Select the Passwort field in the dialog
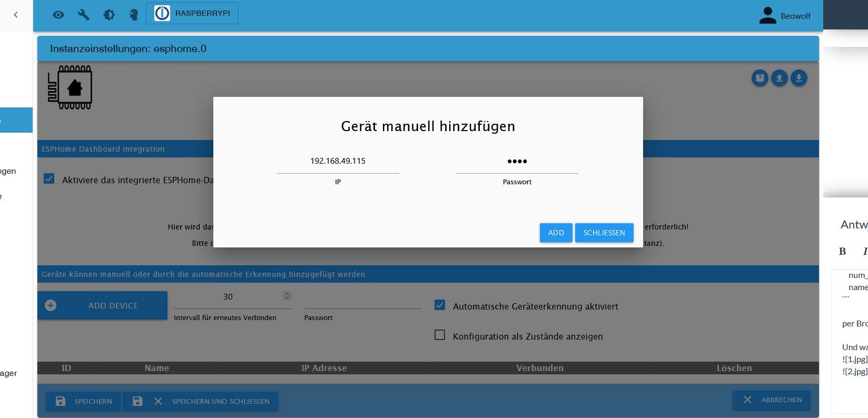The image size is (868, 418). [517, 161]
